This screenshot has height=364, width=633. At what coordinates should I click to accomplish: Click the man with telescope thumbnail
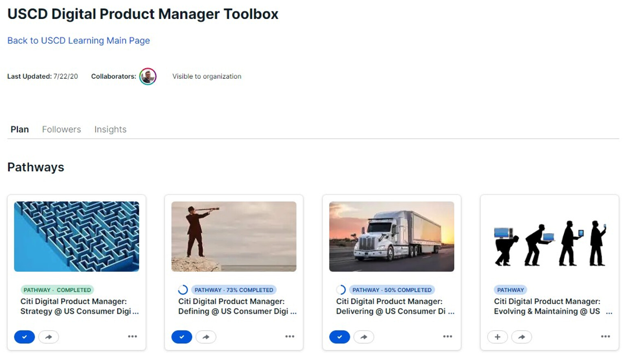point(234,236)
